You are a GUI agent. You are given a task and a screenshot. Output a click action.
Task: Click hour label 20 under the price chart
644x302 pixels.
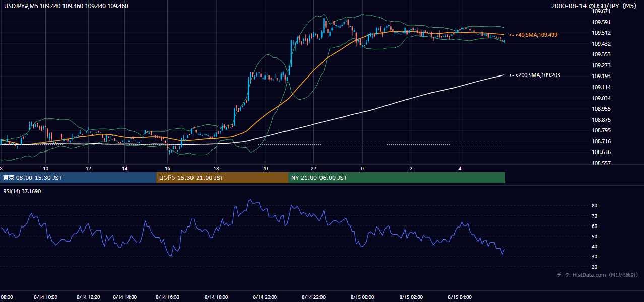tap(265, 168)
